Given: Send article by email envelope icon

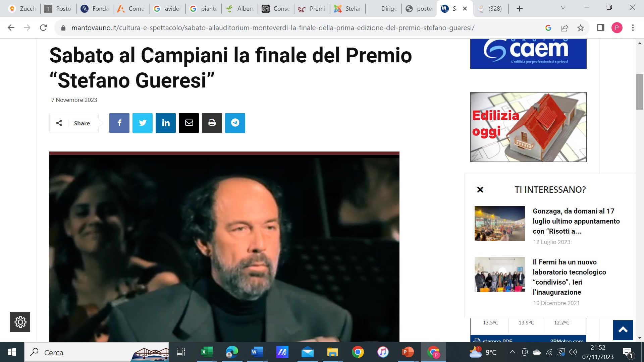Looking at the screenshot, I should pyautogui.click(x=189, y=123).
